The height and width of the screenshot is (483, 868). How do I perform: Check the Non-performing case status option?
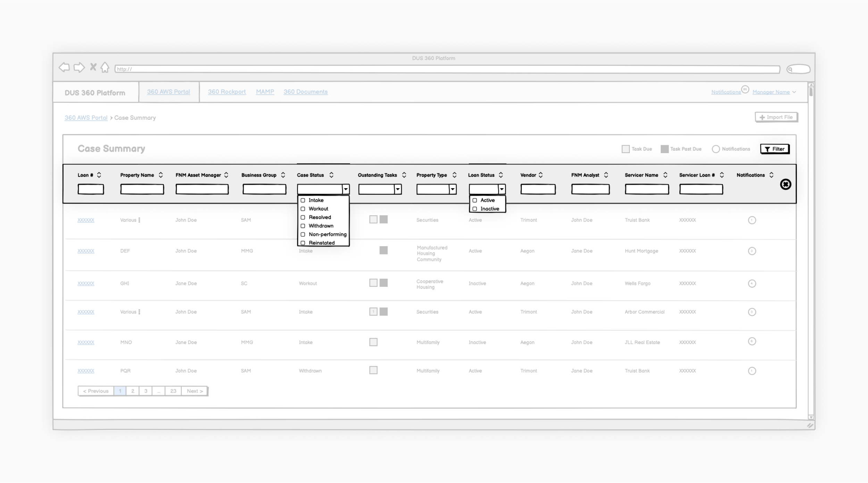point(303,235)
